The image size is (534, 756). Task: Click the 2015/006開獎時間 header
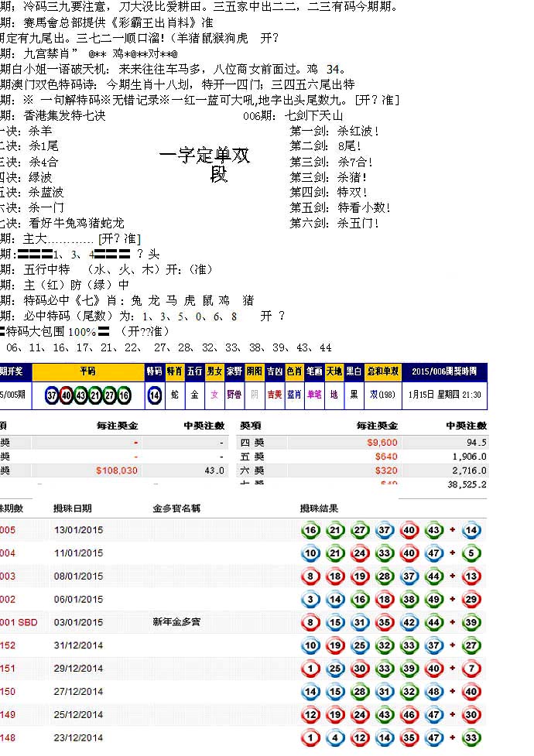coord(444,371)
